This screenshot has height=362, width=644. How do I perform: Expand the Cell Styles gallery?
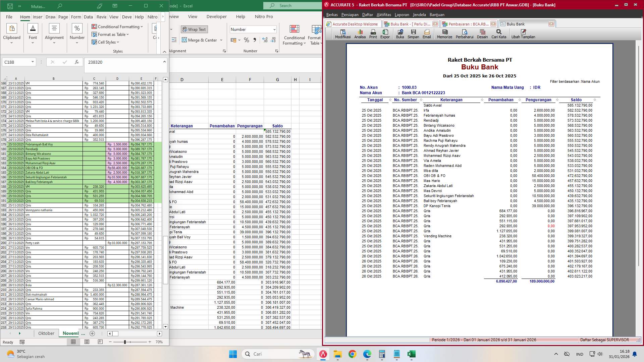click(105, 42)
